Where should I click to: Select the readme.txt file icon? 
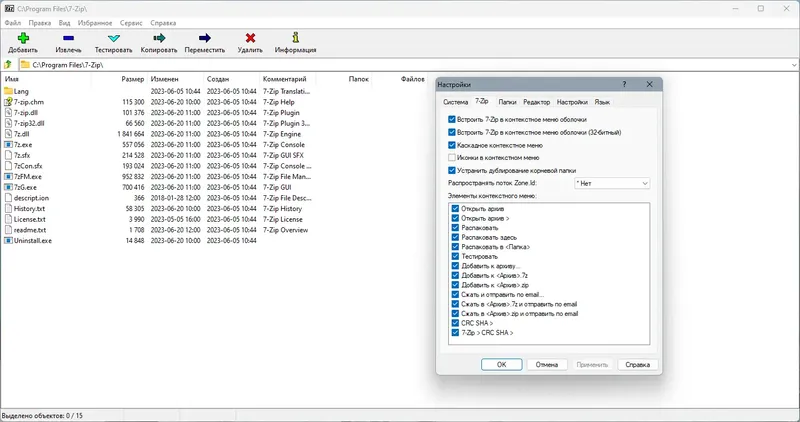pyautogui.click(x=8, y=230)
